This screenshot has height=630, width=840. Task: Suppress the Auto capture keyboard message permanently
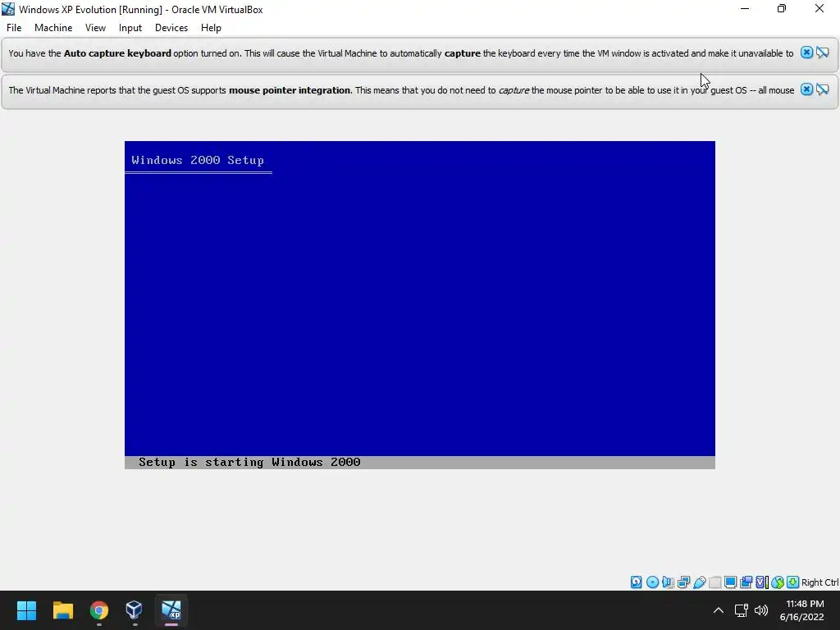(x=822, y=52)
